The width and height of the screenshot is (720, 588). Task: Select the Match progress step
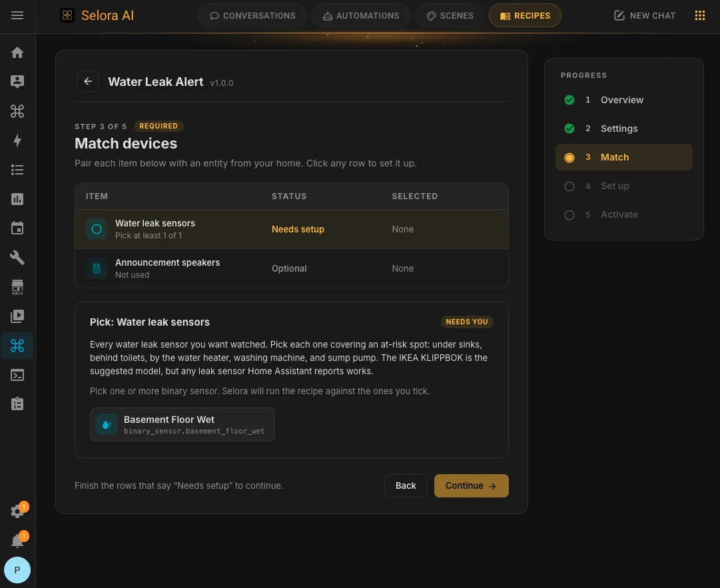point(623,157)
